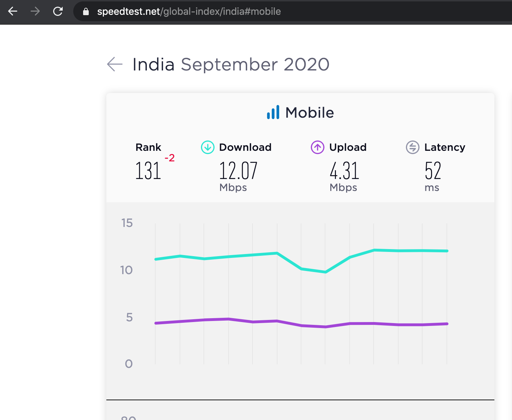The height and width of the screenshot is (420, 512).
Task: Click the teal Download arrow icon
Action: pos(207,147)
